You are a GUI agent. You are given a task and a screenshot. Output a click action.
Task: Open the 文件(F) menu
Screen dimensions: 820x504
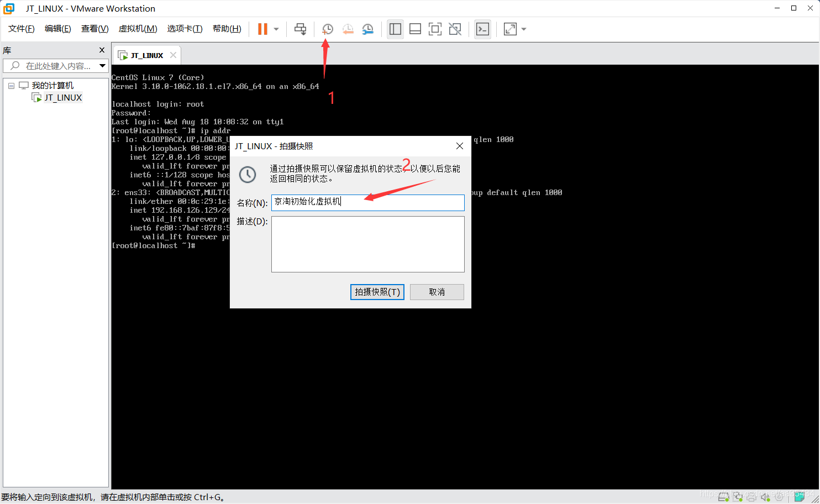pos(22,29)
